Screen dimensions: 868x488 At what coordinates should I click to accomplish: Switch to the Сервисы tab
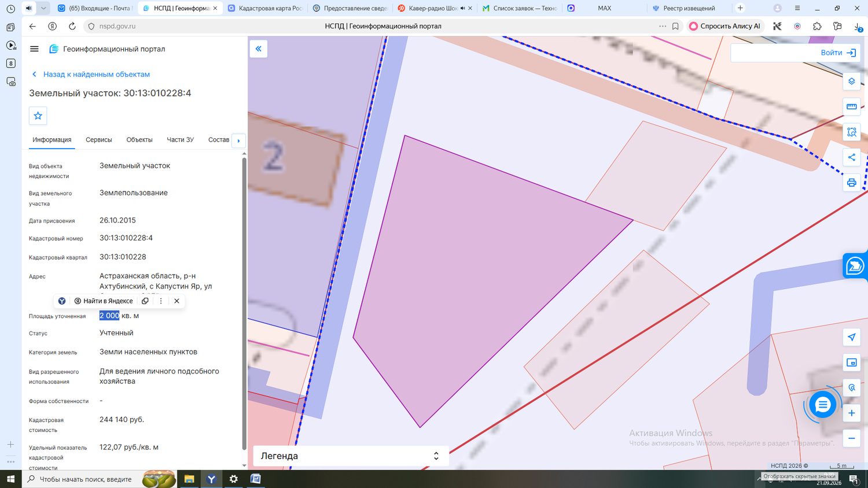pos(99,140)
